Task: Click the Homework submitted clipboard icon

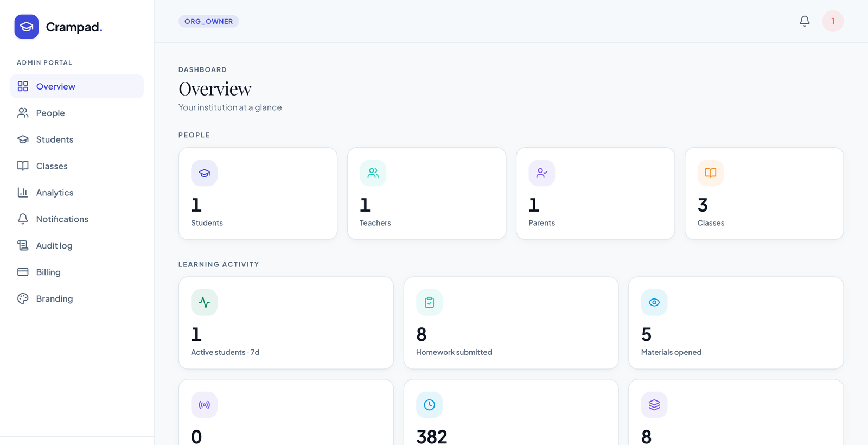Action: coord(430,302)
